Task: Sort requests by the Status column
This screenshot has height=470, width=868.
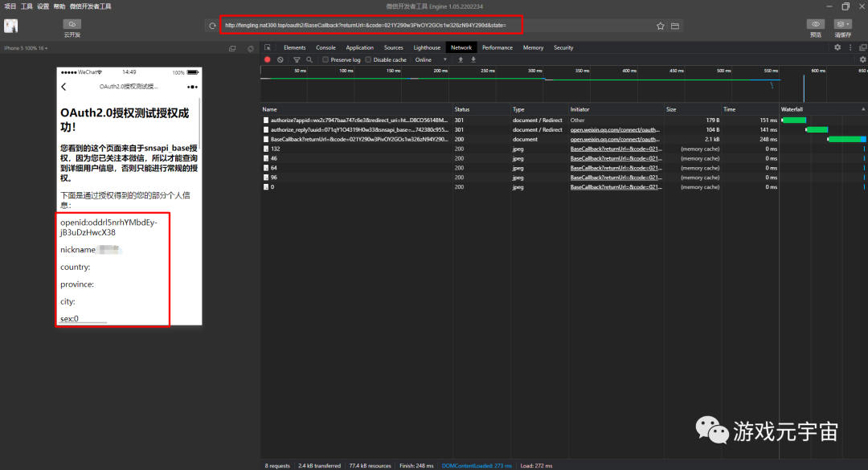Action: tap(481, 109)
